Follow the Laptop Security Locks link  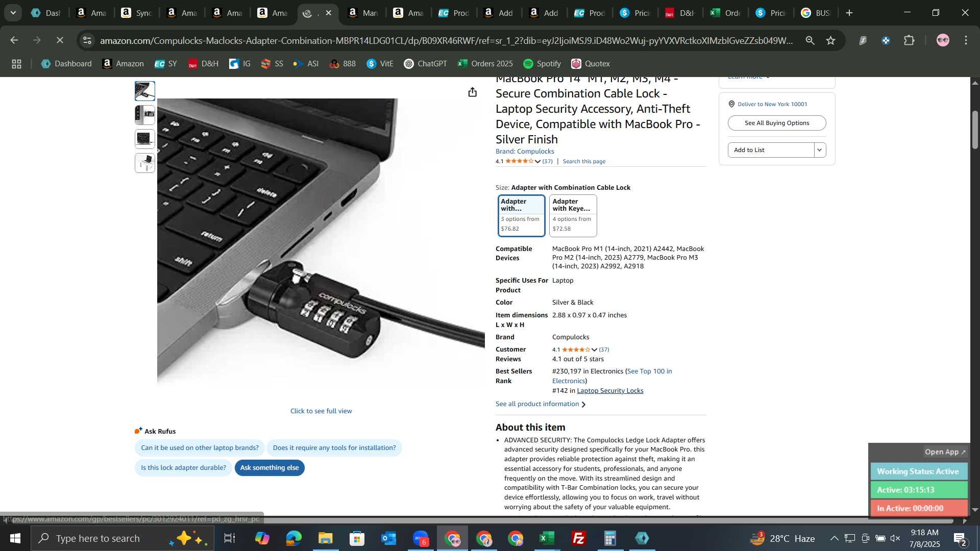610,391
